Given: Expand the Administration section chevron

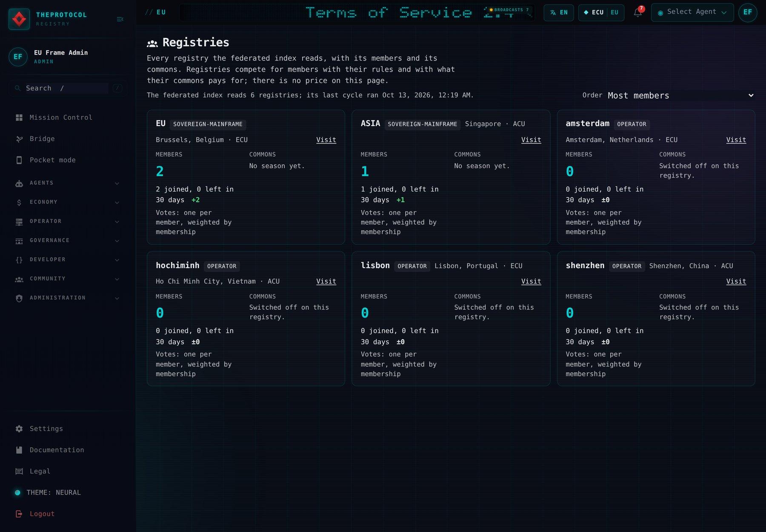Looking at the screenshot, I should coord(117,298).
